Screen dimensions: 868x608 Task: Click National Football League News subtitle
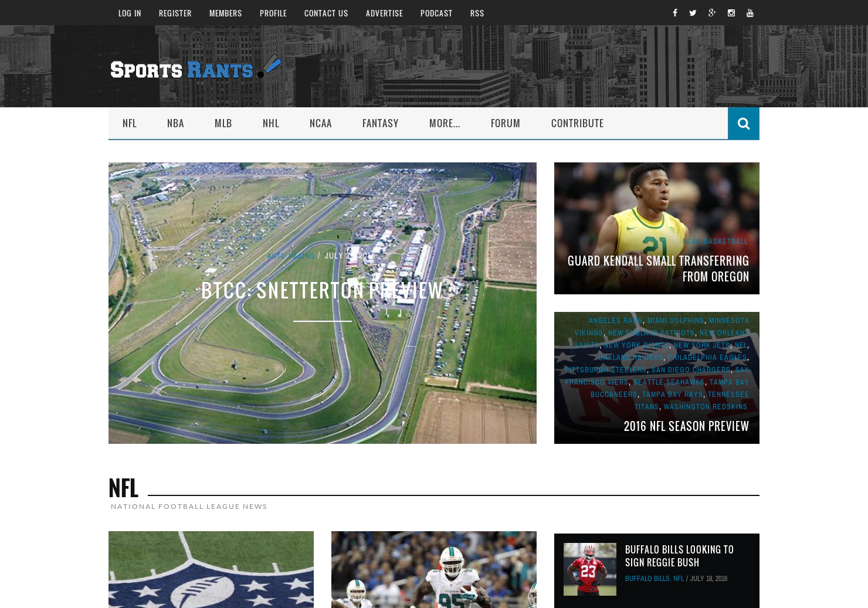tap(189, 507)
